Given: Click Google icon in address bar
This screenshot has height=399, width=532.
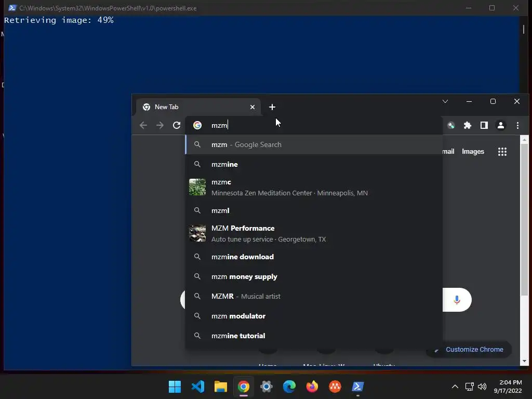Looking at the screenshot, I should click(x=197, y=125).
